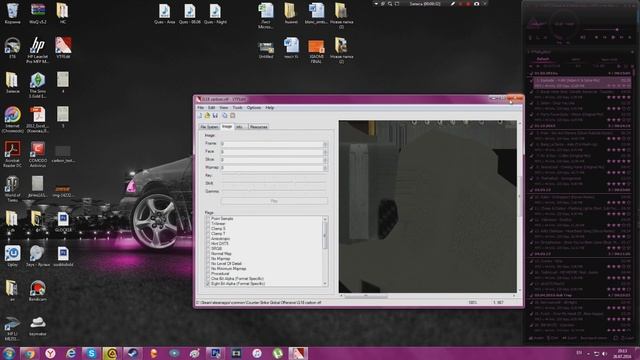Toggle the No Level Of Detail flag
Image resolution: width=640 pixels, height=360 pixels.
pyautogui.click(x=208, y=264)
